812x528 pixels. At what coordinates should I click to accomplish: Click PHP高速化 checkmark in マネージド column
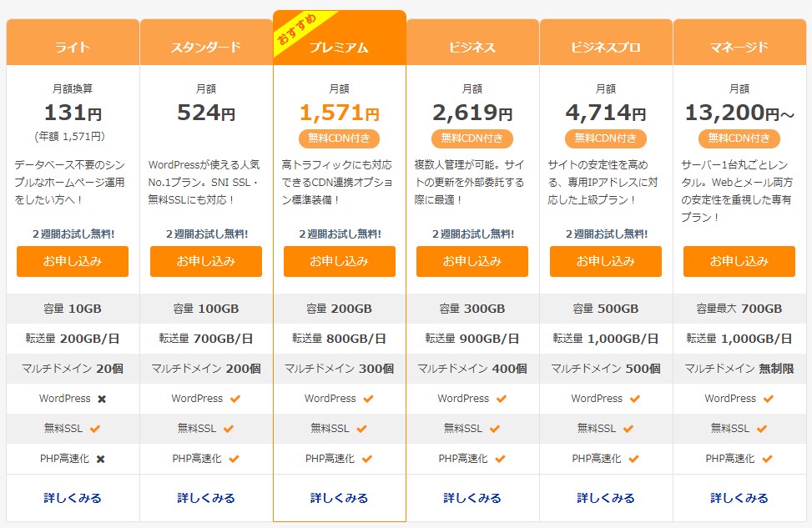tap(768, 459)
